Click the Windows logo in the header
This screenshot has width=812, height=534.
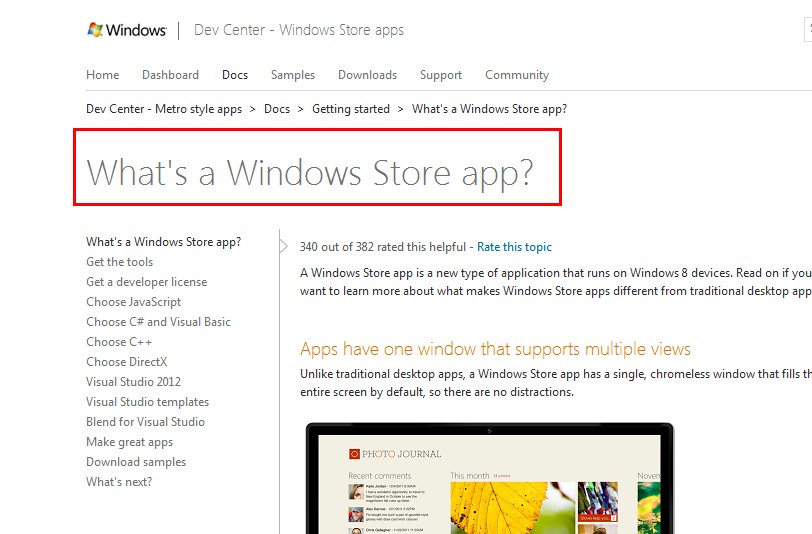[127, 30]
